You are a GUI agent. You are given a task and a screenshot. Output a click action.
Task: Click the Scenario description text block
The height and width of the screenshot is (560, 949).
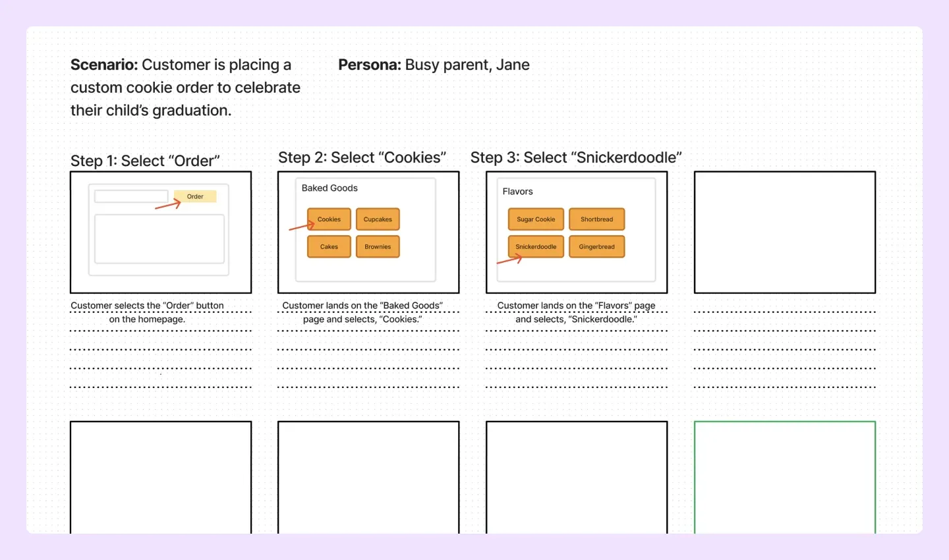click(x=185, y=87)
